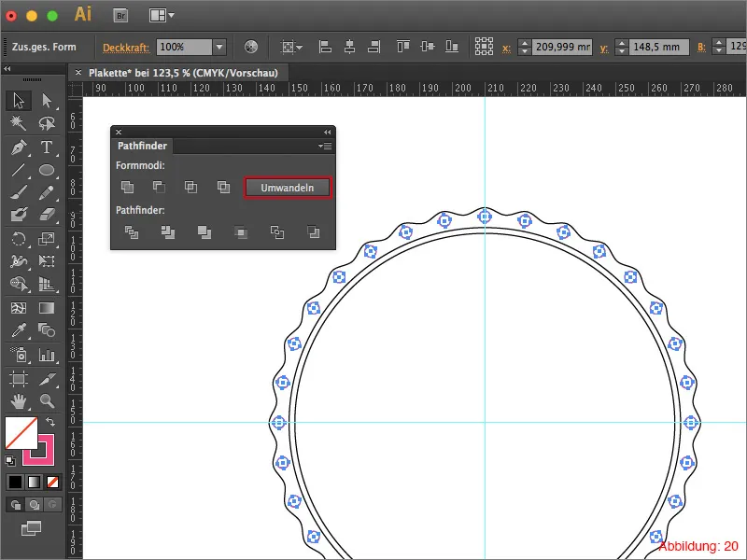This screenshot has height=560, width=747.
Task: Select the Scale tool
Action: 47,238
